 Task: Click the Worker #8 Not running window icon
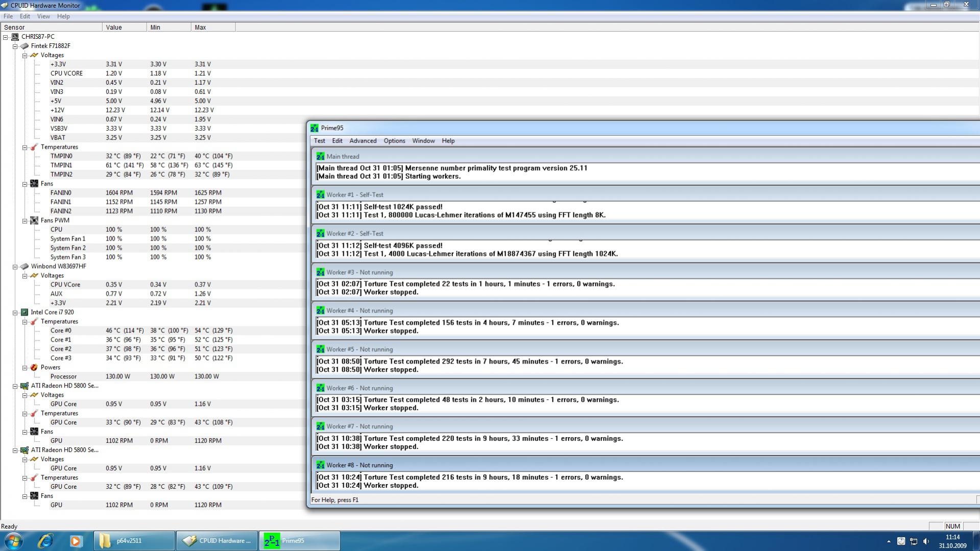(x=320, y=466)
